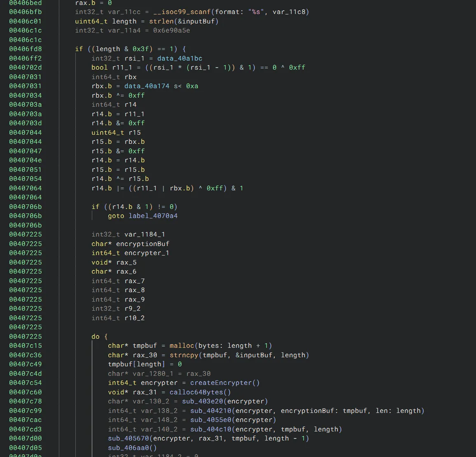Go to the sub_406aa0 function
The height and width of the screenshot is (457, 476).
(128, 448)
